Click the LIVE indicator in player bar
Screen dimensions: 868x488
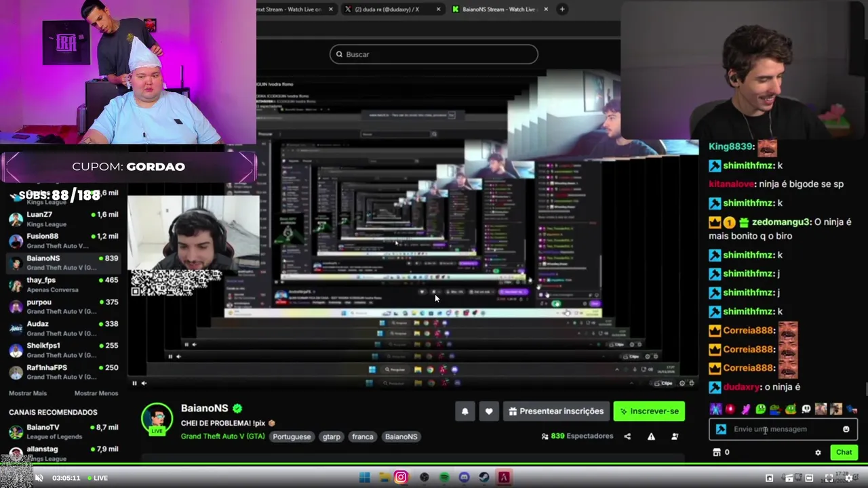pos(96,478)
